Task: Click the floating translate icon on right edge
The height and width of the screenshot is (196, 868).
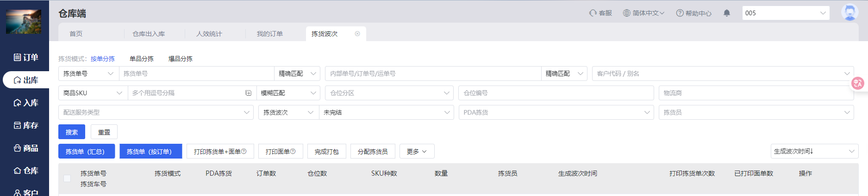Action: [857, 83]
